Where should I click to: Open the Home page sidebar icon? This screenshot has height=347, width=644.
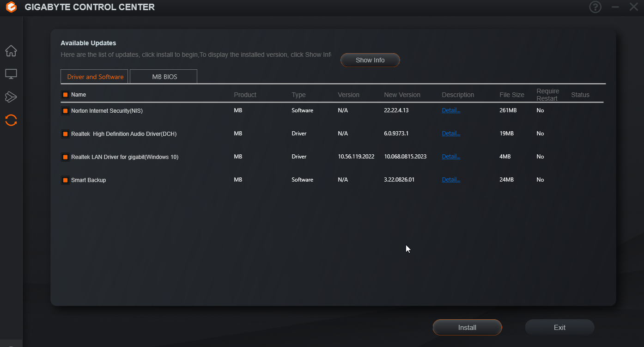click(11, 50)
